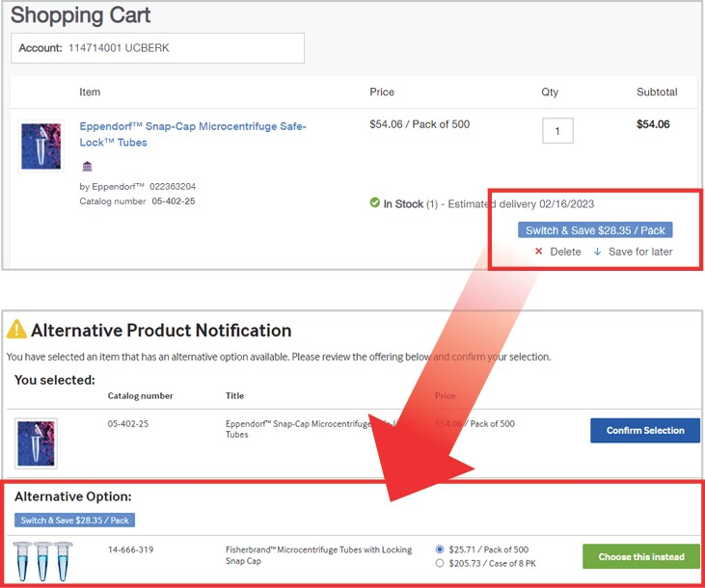Click the Save for later down-arrow icon

597,252
